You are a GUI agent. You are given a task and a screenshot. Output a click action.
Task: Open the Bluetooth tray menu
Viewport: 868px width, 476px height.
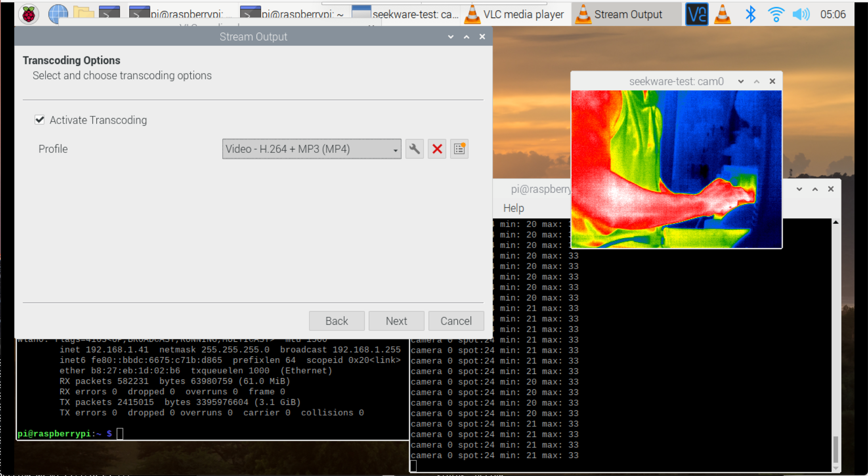[x=750, y=14]
